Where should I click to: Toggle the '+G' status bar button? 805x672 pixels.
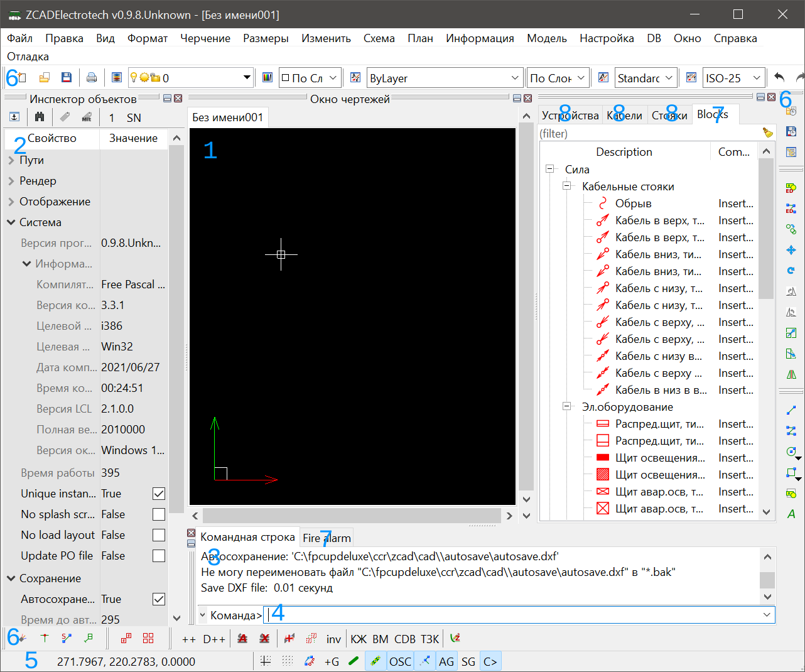click(x=332, y=661)
